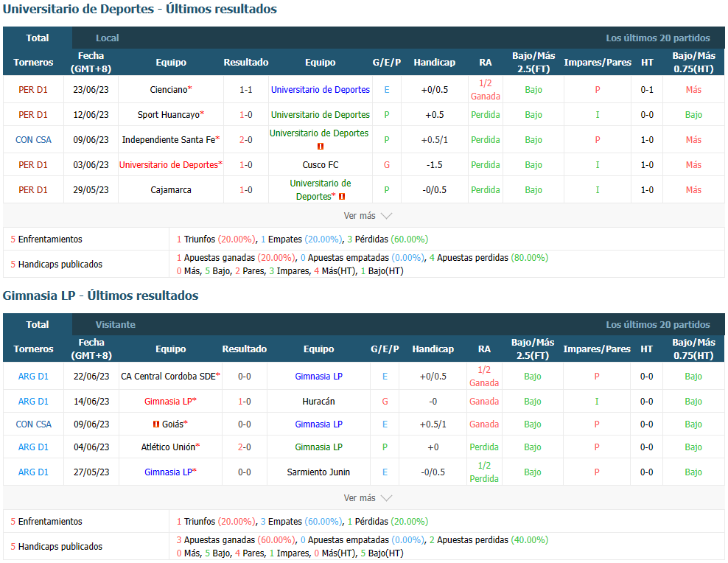
Task: Click blue Universitario de Deportes in Cienciano row
Action: tap(321, 90)
